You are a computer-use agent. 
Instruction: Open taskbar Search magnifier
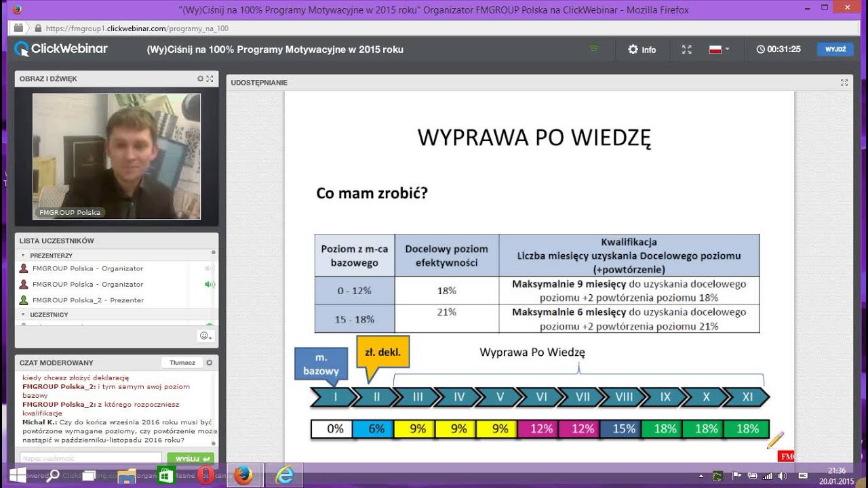[x=52, y=475]
